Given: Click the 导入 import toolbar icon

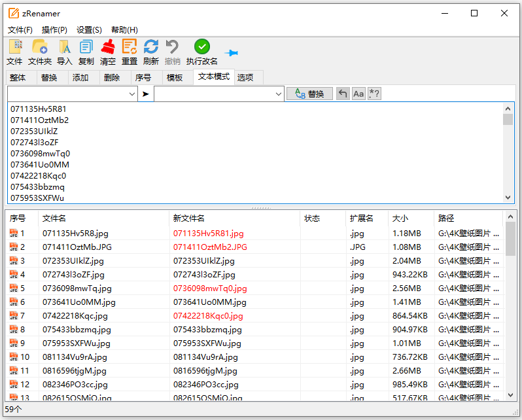Looking at the screenshot, I should pyautogui.click(x=64, y=47).
